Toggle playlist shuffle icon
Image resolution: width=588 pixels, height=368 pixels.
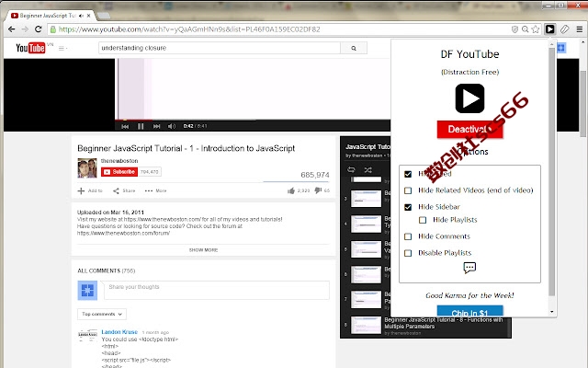pos(368,169)
